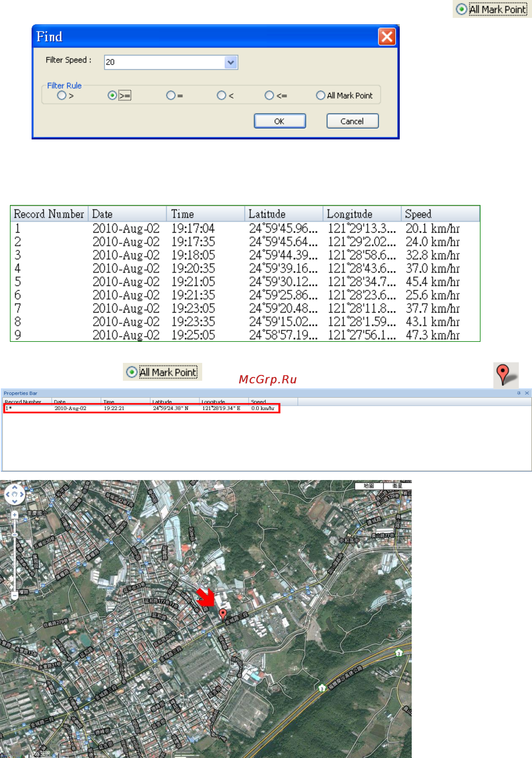The image size is (532, 758).
Task: Cancel the Find dialog
Action: (x=352, y=121)
